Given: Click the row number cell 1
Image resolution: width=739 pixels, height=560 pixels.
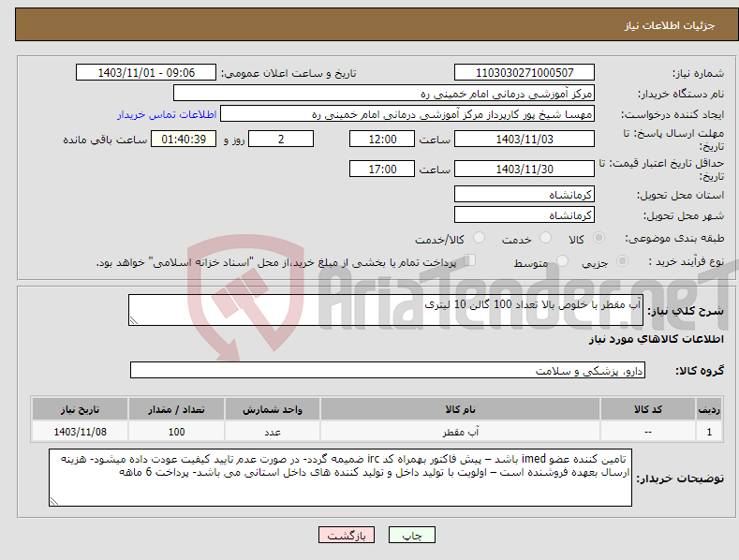Looking at the screenshot, I should coord(709,432).
